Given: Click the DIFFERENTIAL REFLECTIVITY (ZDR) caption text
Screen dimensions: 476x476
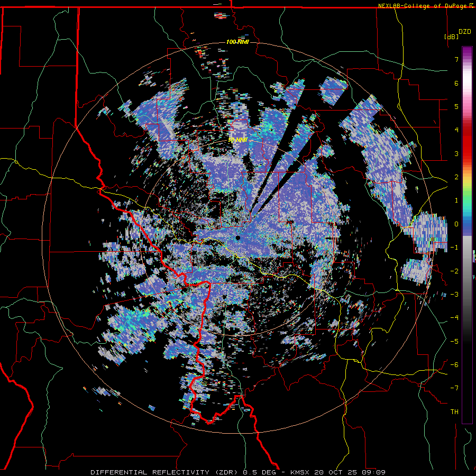Looking at the screenshot, I should point(165,472).
